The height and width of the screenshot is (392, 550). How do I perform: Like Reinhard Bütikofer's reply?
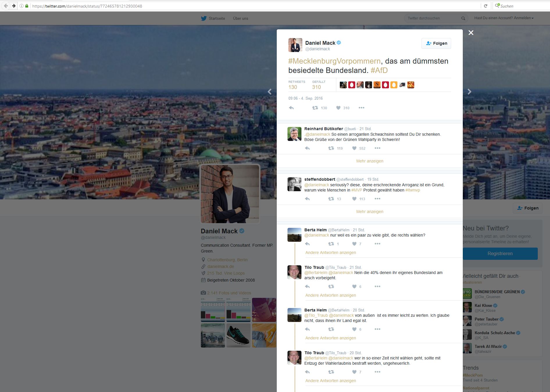pyautogui.click(x=354, y=148)
